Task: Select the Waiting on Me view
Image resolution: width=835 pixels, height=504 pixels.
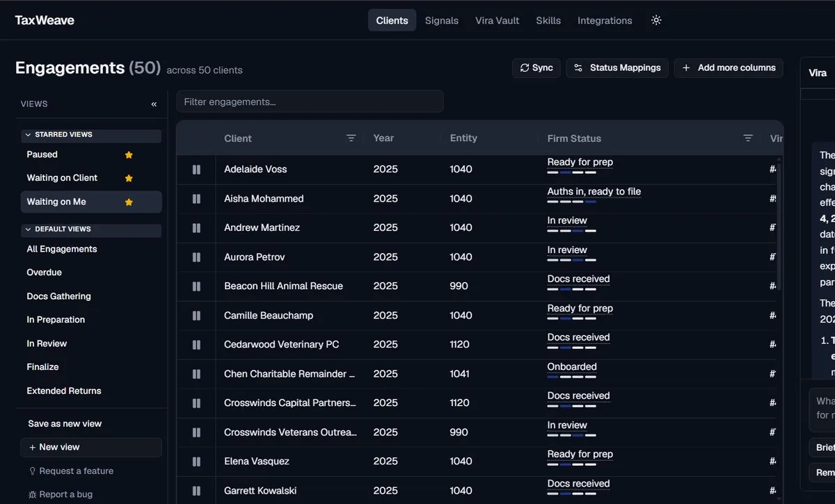Action: point(91,202)
